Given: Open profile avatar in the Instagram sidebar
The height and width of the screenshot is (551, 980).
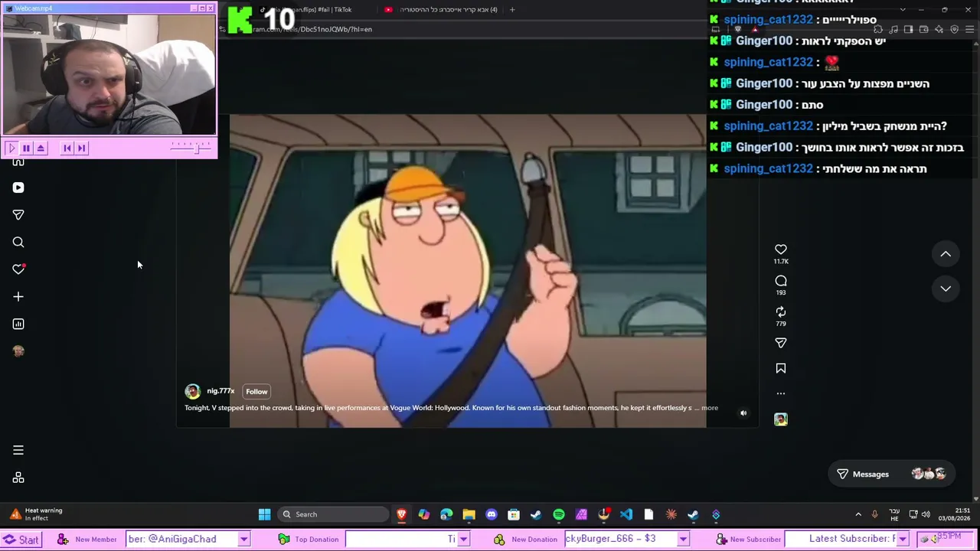Looking at the screenshot, I should [x=18, y=351].
